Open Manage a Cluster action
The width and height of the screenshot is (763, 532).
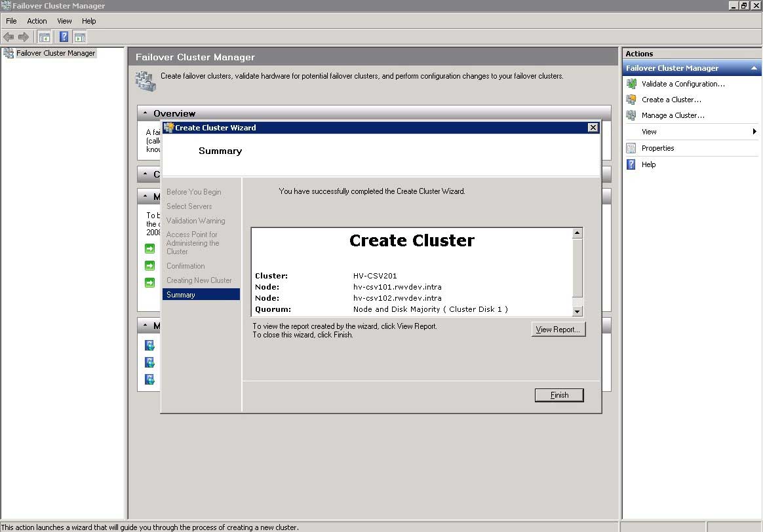pos(673,115)
